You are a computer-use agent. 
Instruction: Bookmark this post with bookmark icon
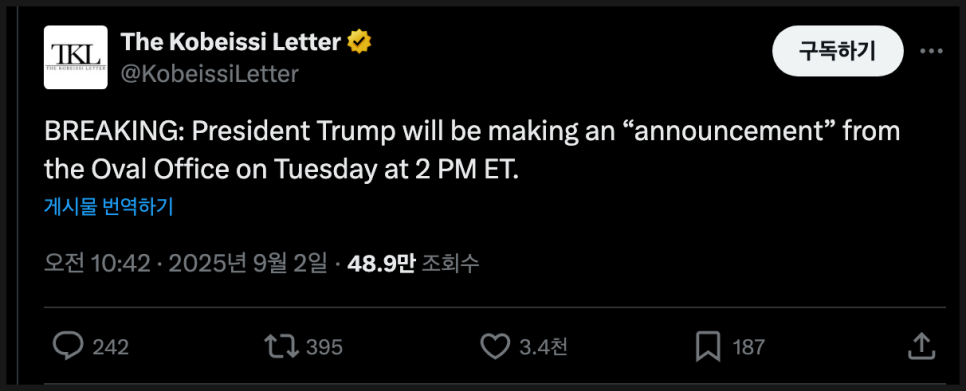pyautogui.click(x=708, y=347)
